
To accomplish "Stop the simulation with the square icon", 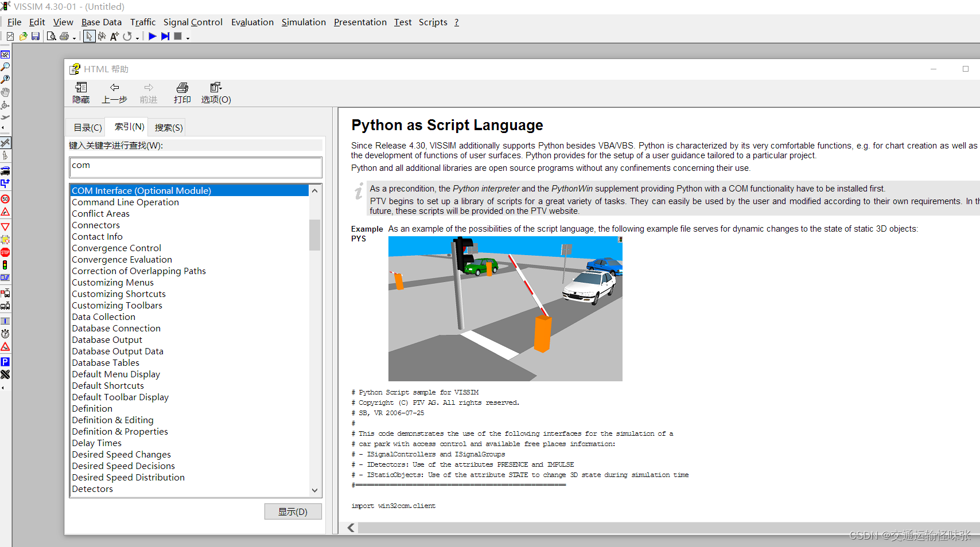I will point(178,36).
